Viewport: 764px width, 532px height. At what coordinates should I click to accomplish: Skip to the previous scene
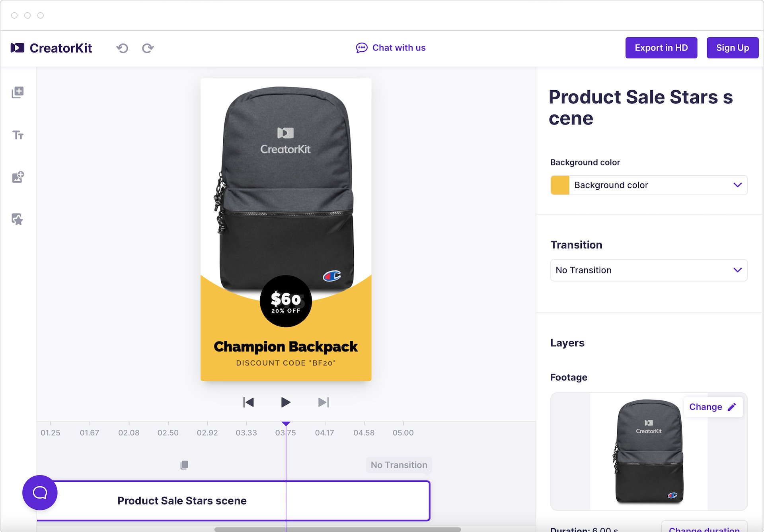point(248,402)
